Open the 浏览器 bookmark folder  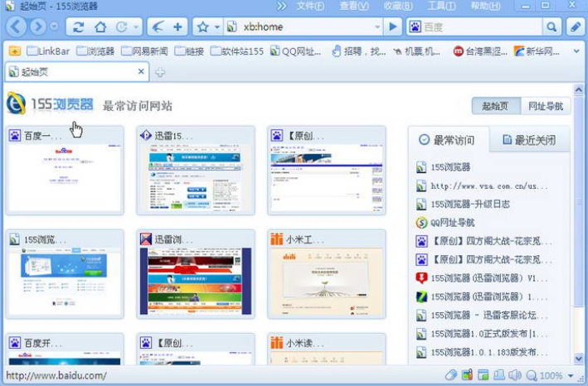(95, 51)
